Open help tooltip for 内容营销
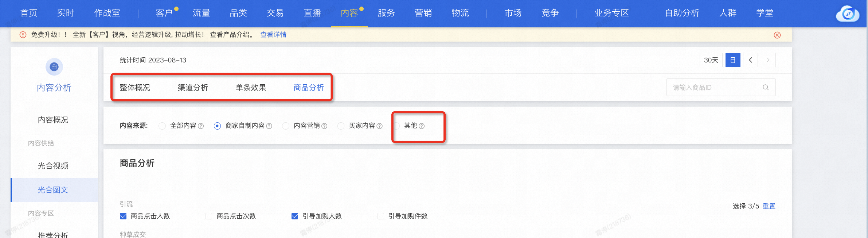Image resolution: width=868 pixels, height=238 pixels. [x=324, y=126]
